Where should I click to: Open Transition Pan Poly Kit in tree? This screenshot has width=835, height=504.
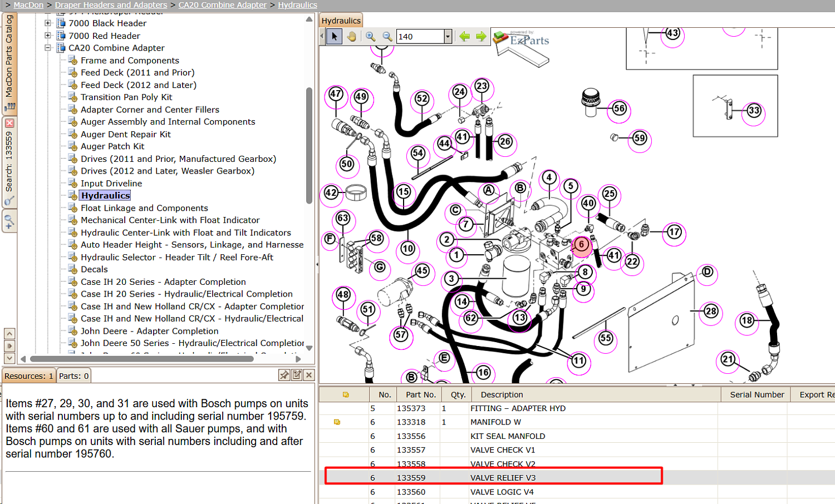click(126, 97)
